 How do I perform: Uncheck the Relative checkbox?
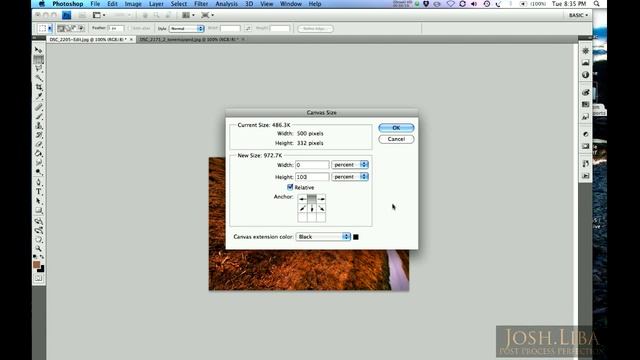(x=290, y=187)
